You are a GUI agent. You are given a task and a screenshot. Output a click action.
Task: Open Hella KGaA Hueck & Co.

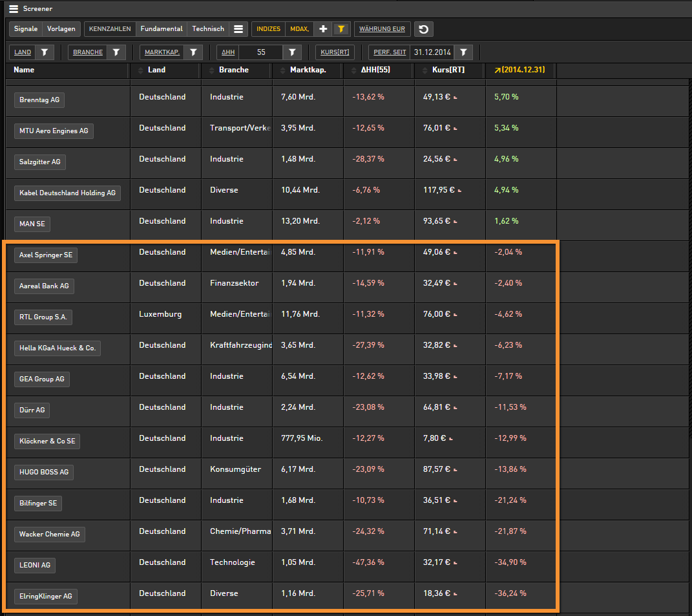point(58,348)
